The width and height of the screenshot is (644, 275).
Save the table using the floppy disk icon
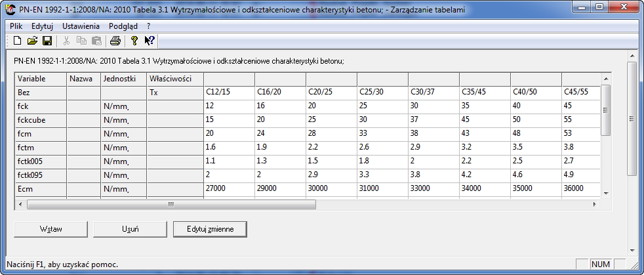(x=47, y=41)
